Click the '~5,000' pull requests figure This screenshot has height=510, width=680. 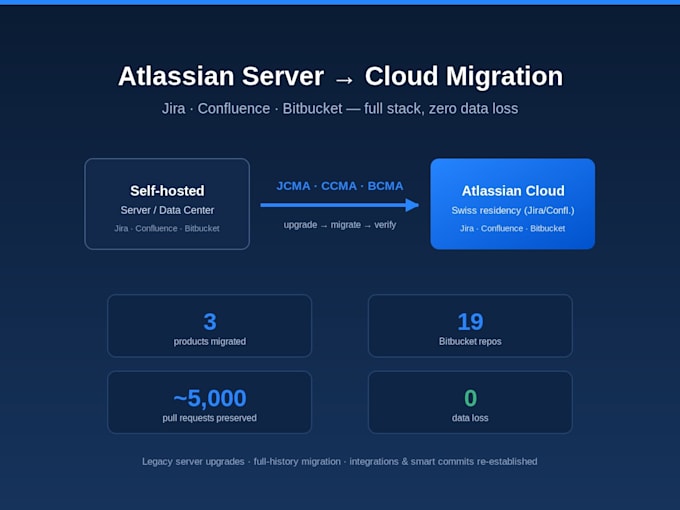pyautogui.click(x=210, y=398)
